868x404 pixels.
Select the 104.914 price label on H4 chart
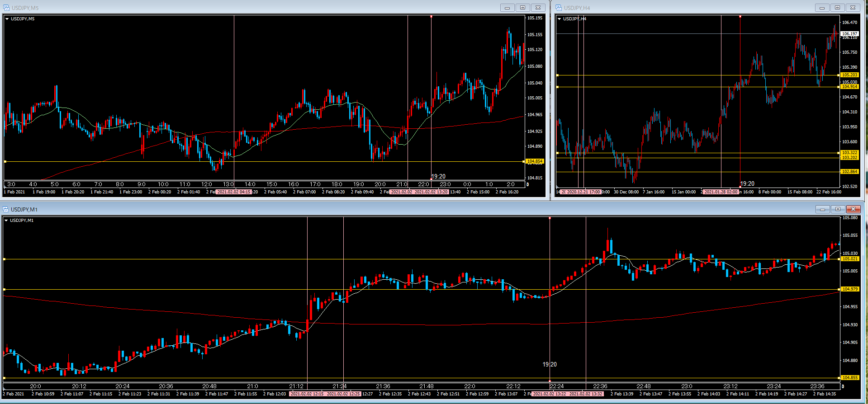point(849,87)
